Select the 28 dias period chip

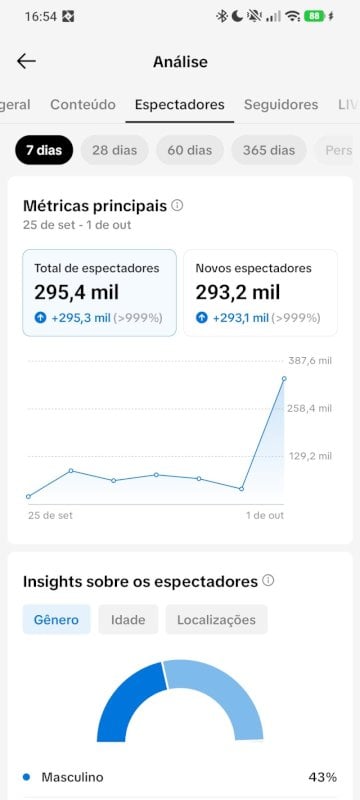(x=115, y=150)
